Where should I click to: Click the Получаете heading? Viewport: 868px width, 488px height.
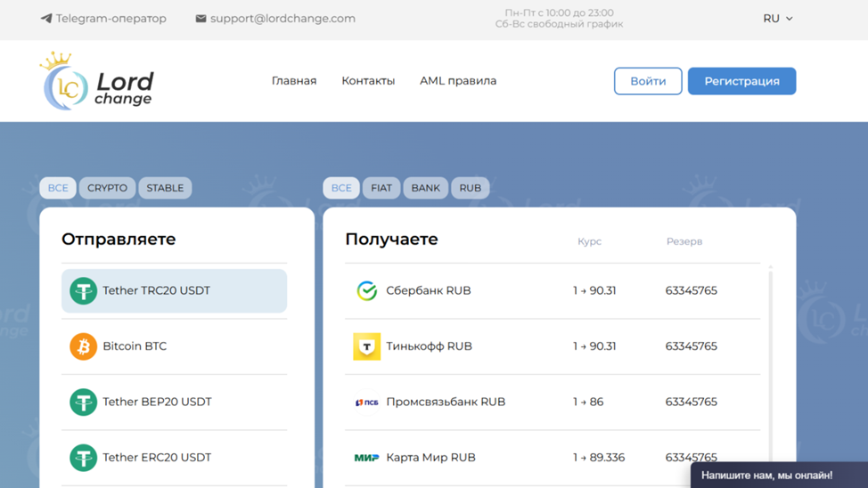[391, 239]
